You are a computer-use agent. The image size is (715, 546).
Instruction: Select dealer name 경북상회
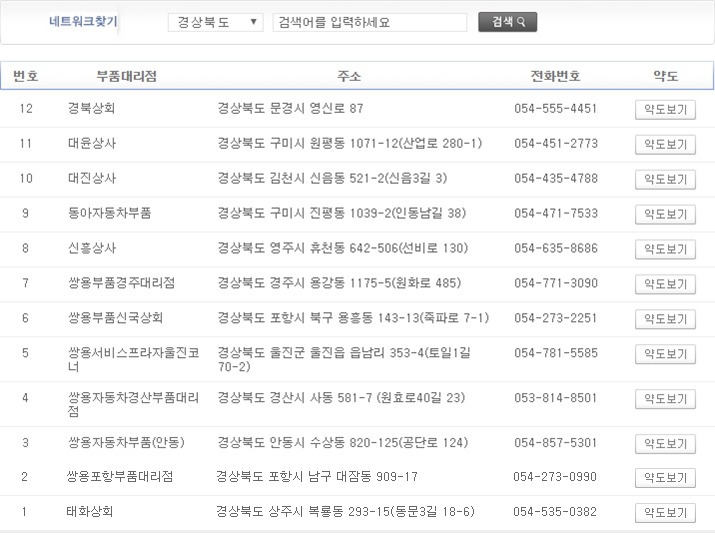click(x=91, y=109)
